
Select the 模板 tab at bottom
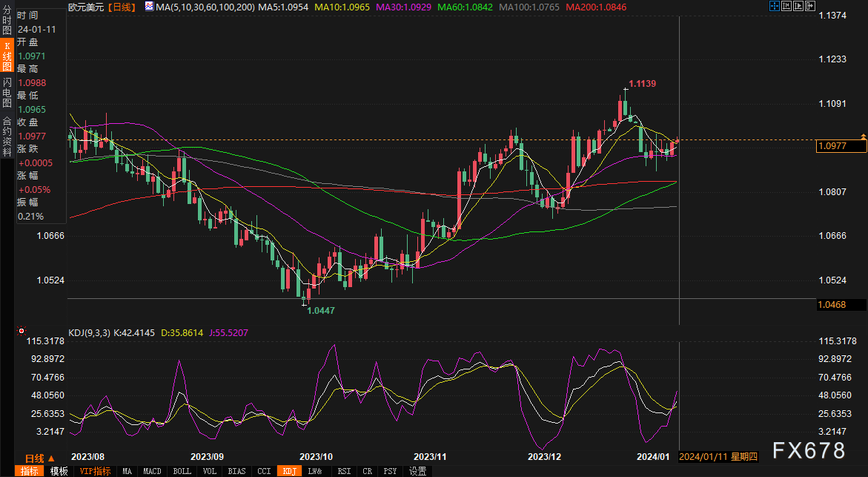point(59,471)
